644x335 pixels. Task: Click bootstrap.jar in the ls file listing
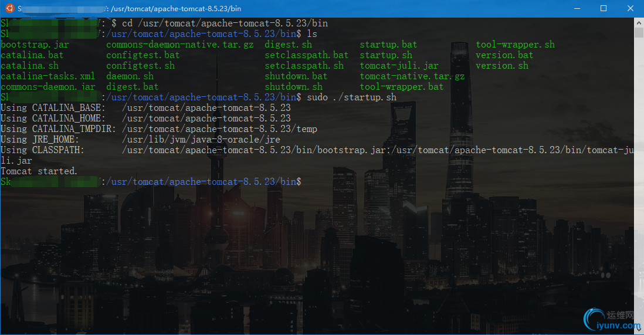(x=35, y=45)
